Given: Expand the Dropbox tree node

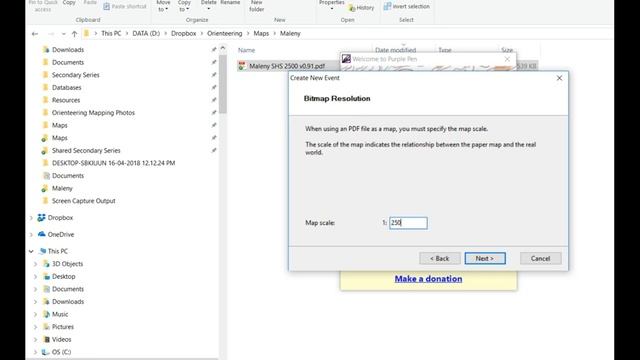Looking at the screenshot, I should click(x=31, y=218).
